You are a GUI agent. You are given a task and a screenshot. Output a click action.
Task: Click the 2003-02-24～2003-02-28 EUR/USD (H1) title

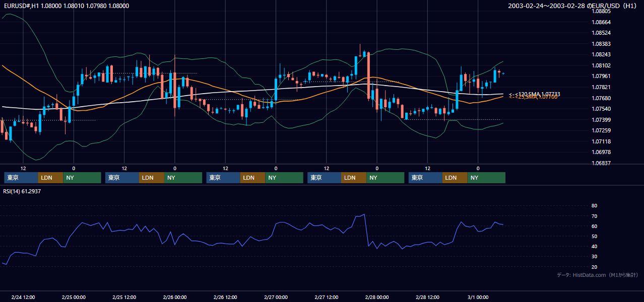tap(573, 6)
